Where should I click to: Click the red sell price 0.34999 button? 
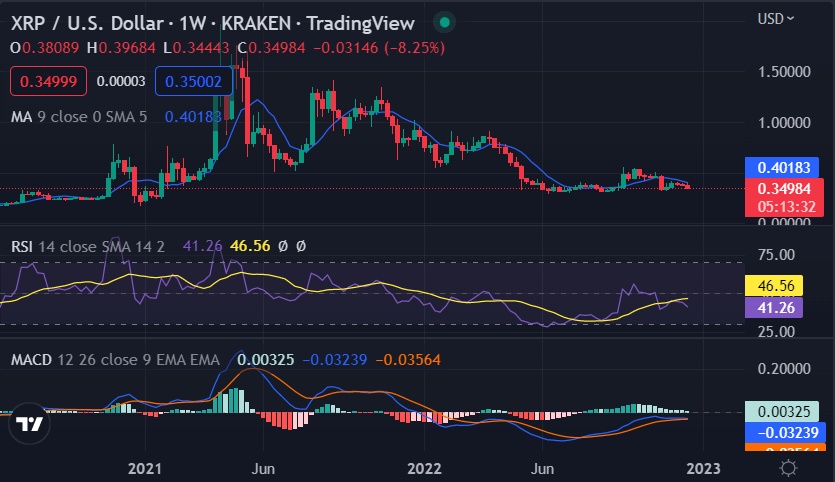coord(48,81)
